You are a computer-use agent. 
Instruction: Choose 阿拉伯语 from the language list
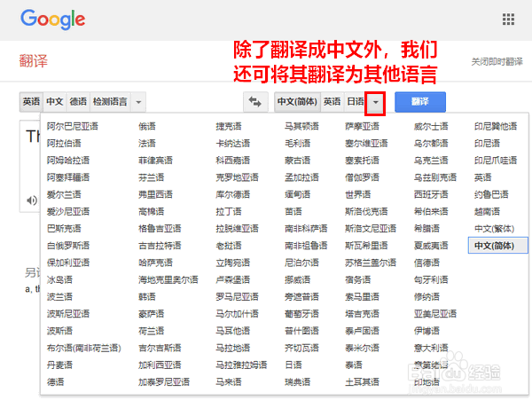[64, 144]
